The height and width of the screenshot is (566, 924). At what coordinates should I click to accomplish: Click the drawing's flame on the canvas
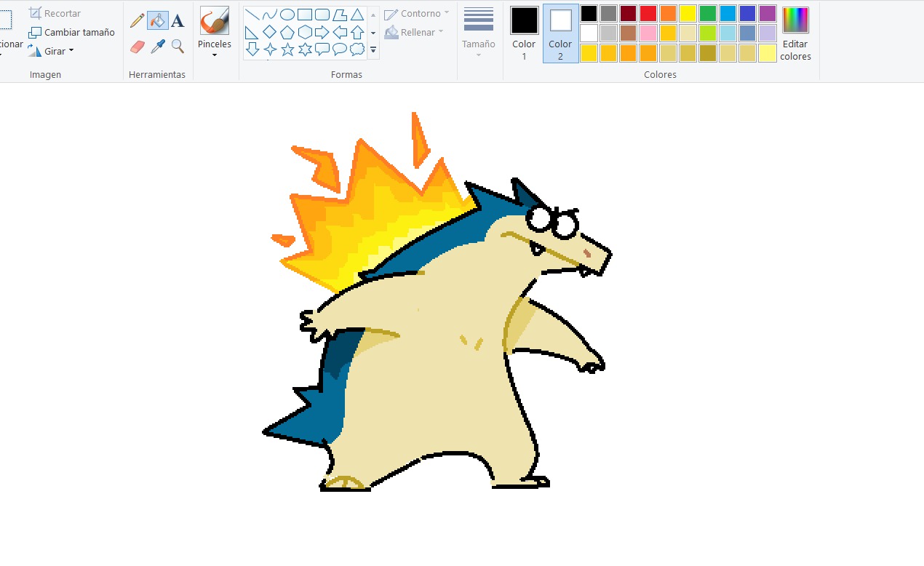(364, 211)
